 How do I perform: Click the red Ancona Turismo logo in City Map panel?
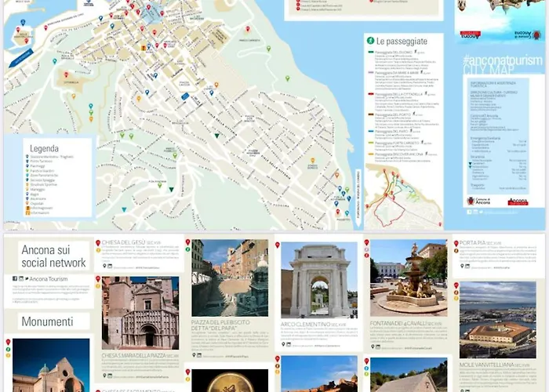[518, 201]
